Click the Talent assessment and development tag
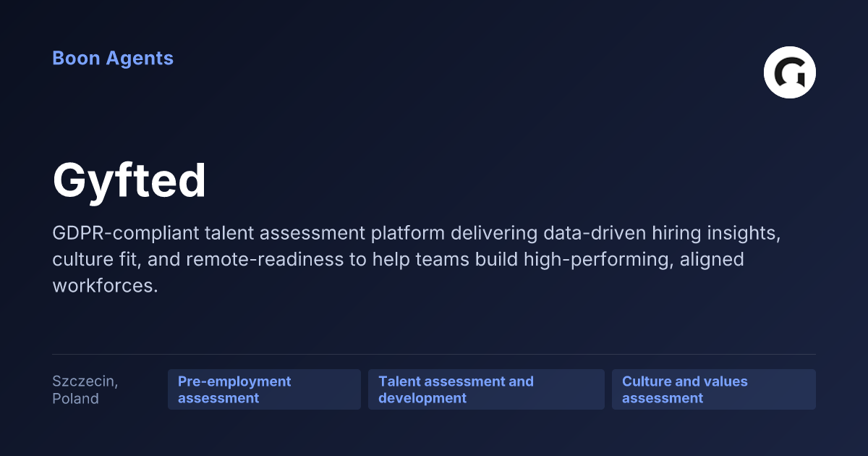 (486, 389)
